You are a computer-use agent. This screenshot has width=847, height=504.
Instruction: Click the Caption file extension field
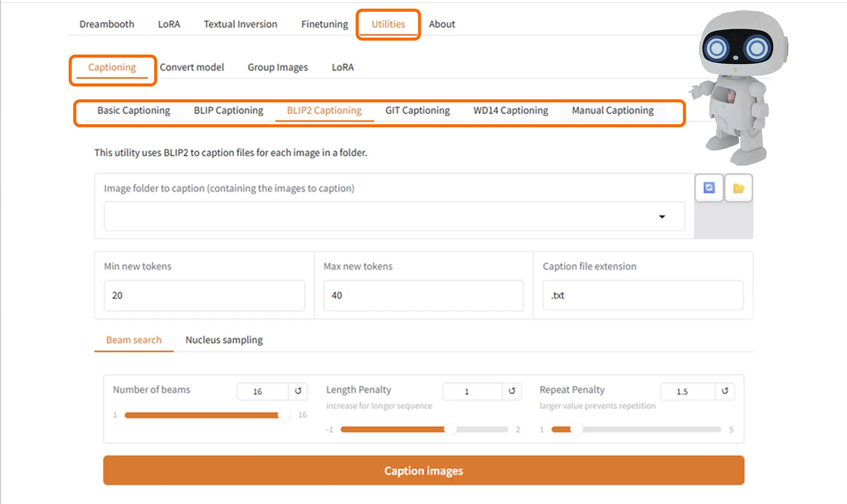[642, 295]
